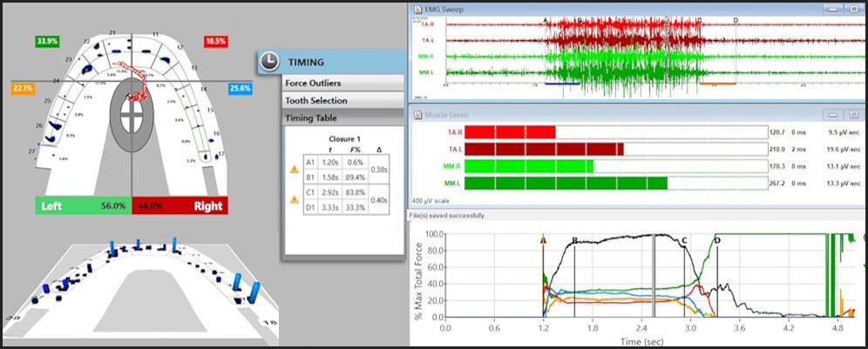Click the 'File(s) saved successfully' status message
The height and width of the screenshot is (349, 868).
click(x=447, y=216)
